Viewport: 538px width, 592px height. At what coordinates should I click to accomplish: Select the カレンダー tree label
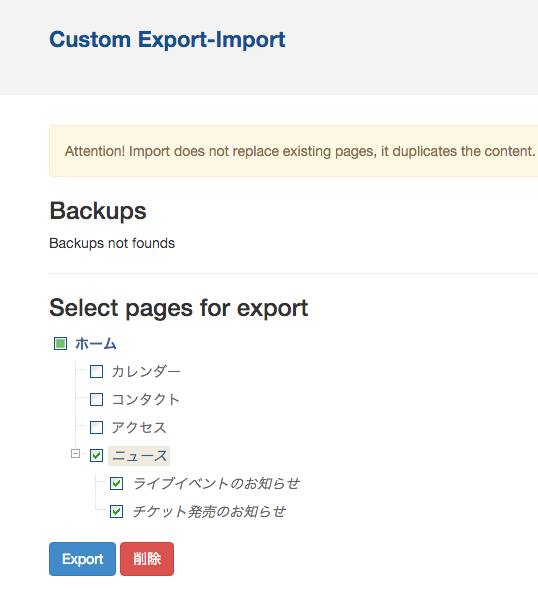(146, 372)
